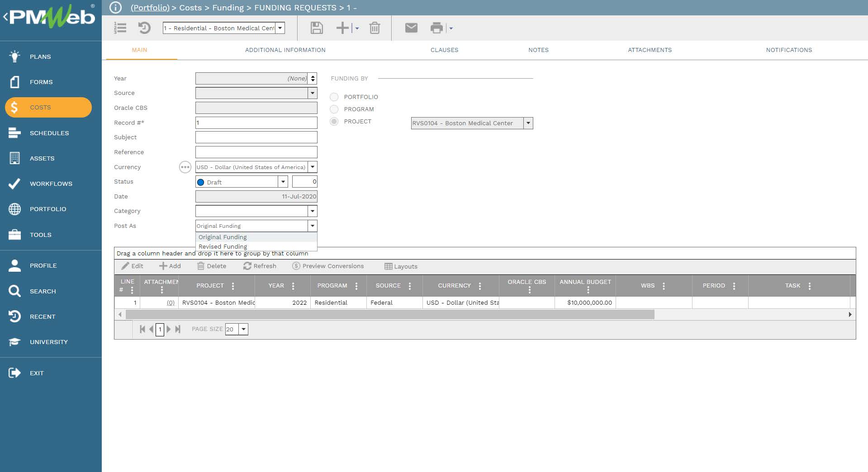The image size is (868, 472).
Task: Print the funding request
Action: click(x=436, y=28)
